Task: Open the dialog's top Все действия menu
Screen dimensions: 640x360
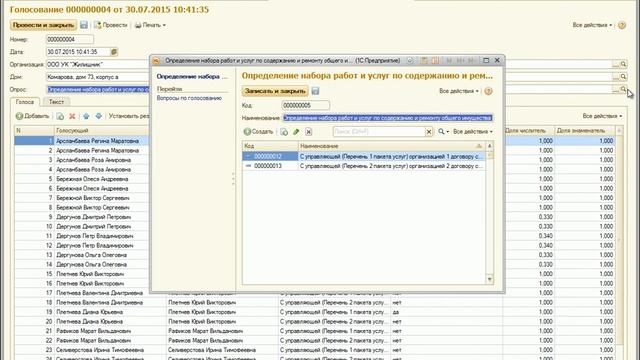Action: point(459,91)
